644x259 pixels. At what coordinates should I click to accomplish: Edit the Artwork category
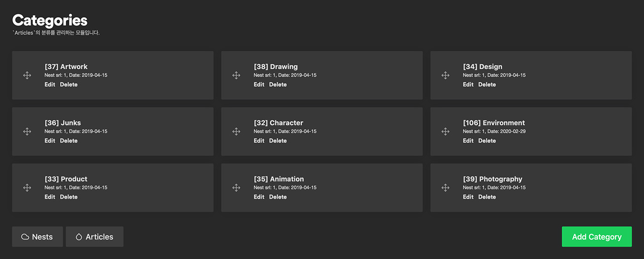[50, 85]
